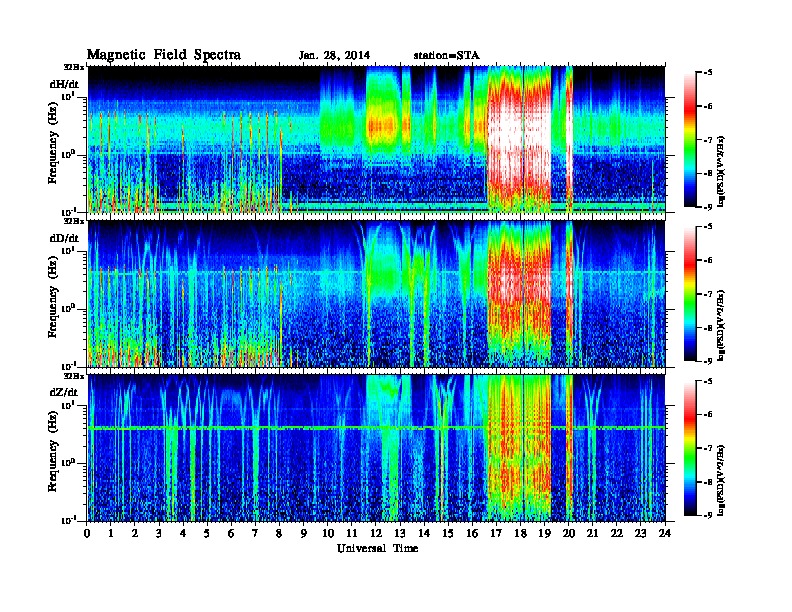Click the dD/dt panel label
The width and height of the screenshot is (792, 612).
click(64, 238)
